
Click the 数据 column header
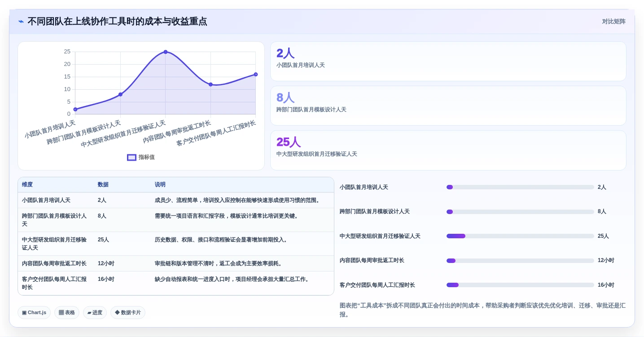(103, 185)
